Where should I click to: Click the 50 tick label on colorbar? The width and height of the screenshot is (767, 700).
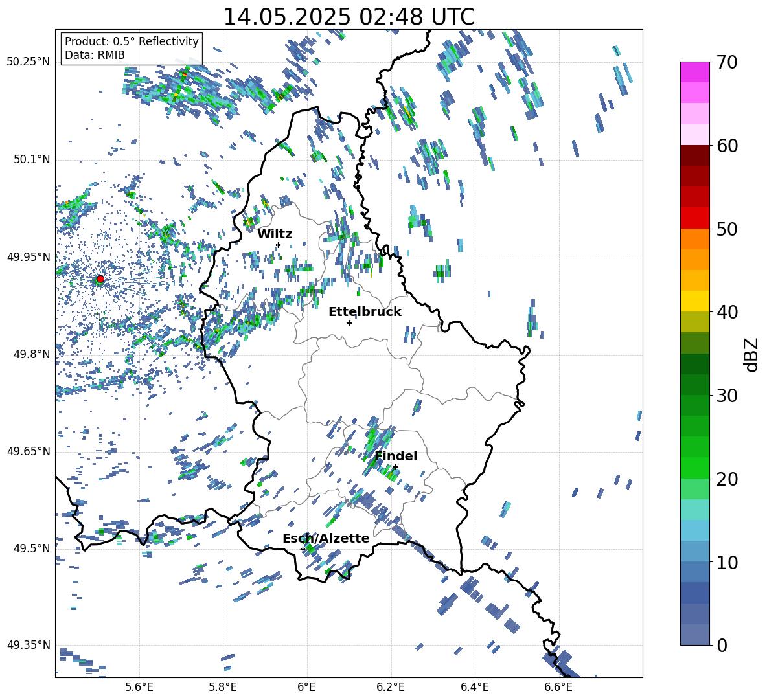pos(727,229)
